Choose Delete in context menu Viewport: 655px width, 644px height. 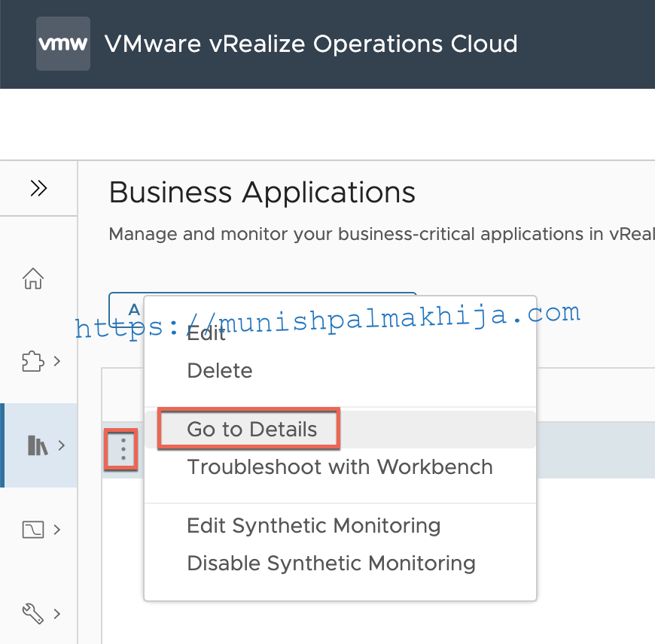pyautogui.click(x=220, y=371)
